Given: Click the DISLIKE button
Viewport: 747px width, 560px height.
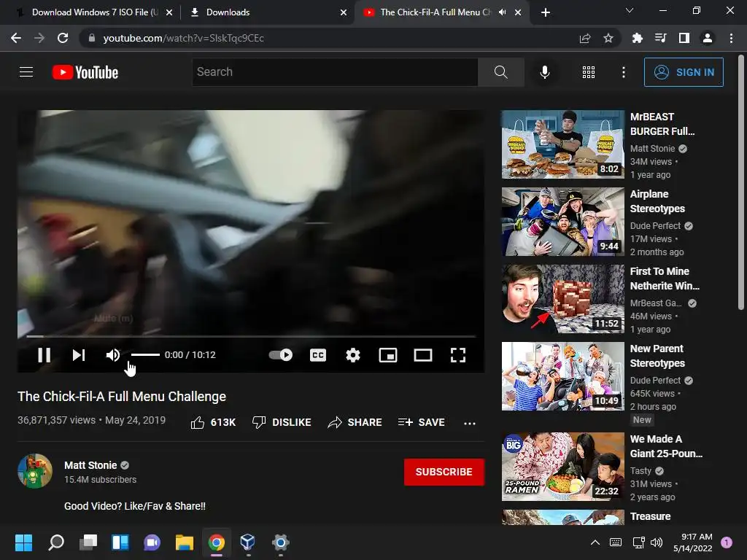Looking at the screenshot, I should click(x=282, y=422).
